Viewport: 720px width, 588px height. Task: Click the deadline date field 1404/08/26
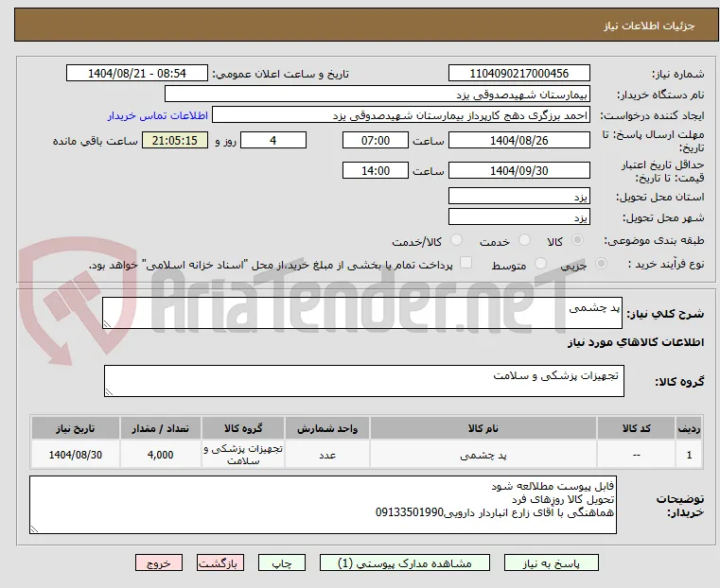(518, 140)
